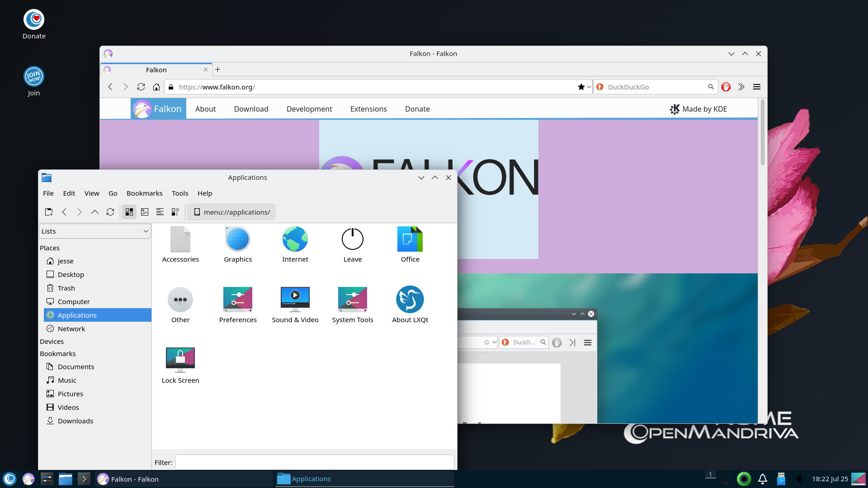Expand the Lists side pane dropdown
Viewport: 868px width, 488px height.
point(95,231)
